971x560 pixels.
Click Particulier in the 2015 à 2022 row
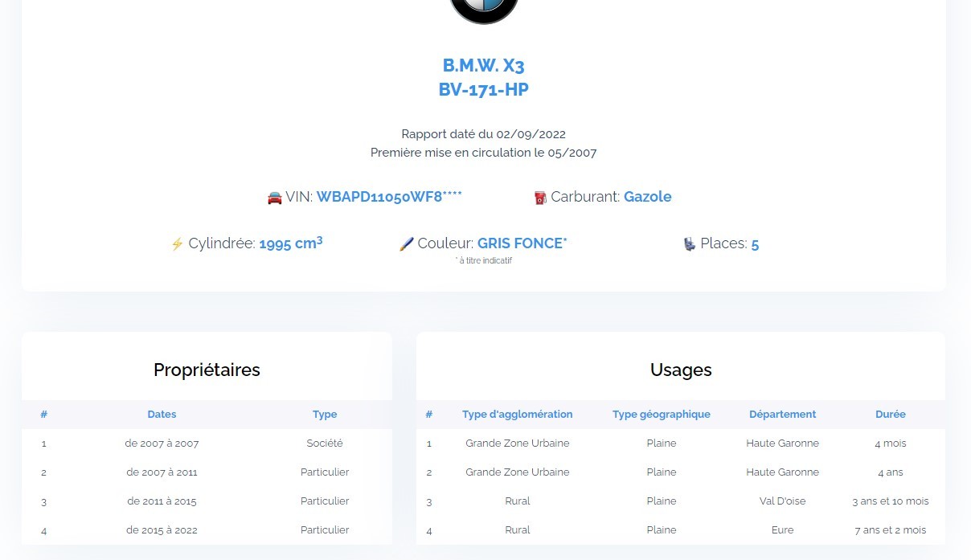click(x=325, y=530)
